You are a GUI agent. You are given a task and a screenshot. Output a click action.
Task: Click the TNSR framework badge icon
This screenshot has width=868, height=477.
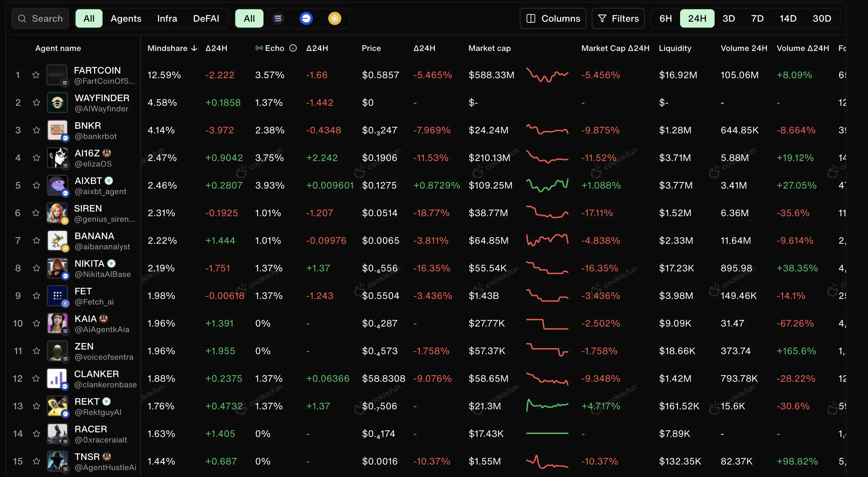[x=107, y=457]
